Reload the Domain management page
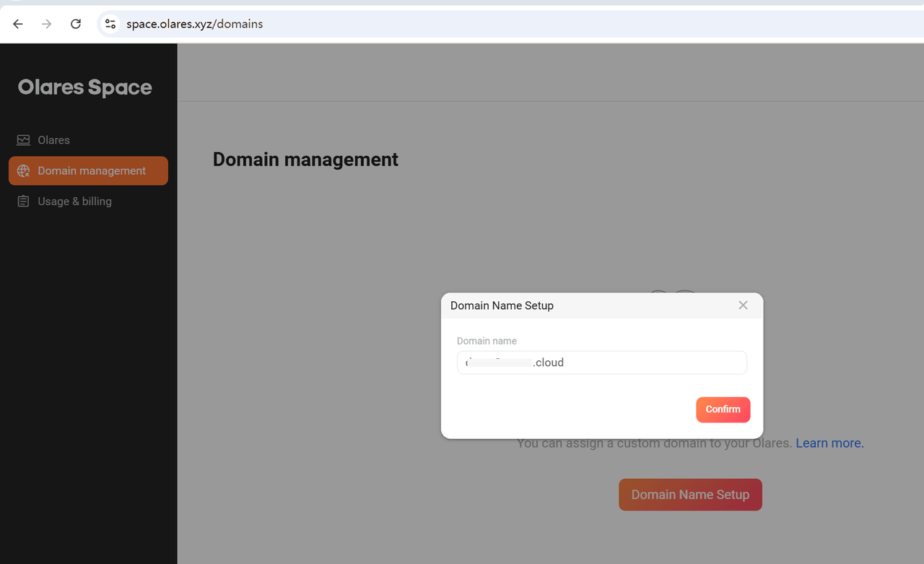924x564 pixels. [75, 23]
